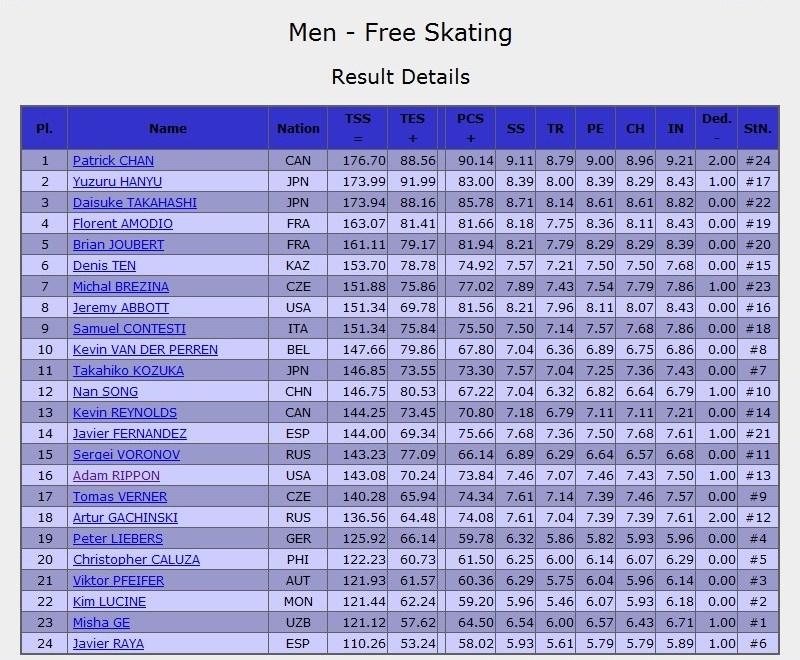Select the Christopher CALUZA link

coord(136,560)
